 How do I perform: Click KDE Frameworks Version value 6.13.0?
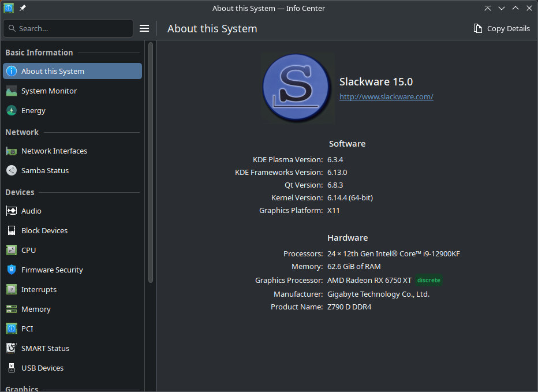point(337,172)
